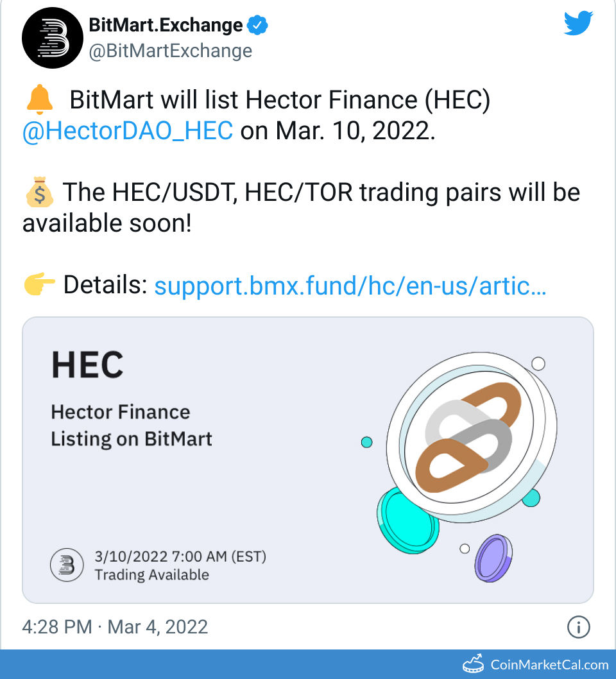The height and width of the screenshot is (679, 616).
Task: Click the @BitMartExchange handle
Action: (x=170, y=51)
